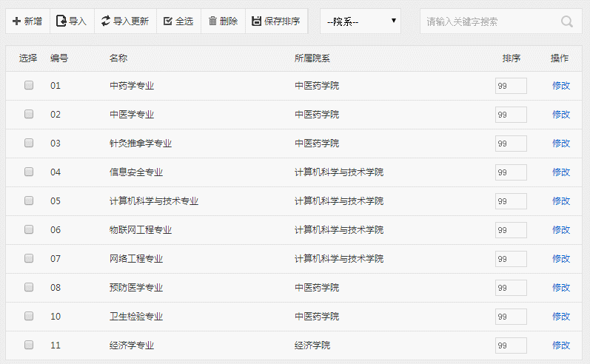Click the 导入更新 import-update button
Viewport: 590px width, 364px height.
click(125, 21)
